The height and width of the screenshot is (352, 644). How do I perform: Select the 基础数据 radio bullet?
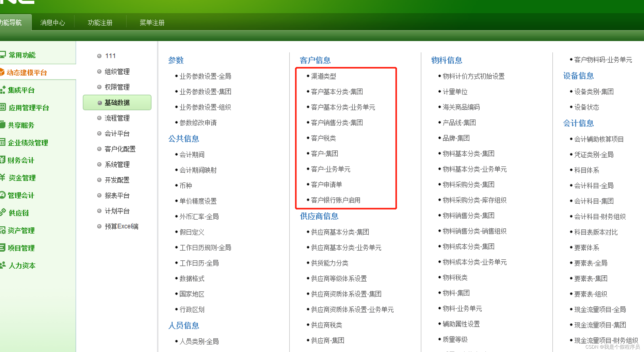pos(100,103)
